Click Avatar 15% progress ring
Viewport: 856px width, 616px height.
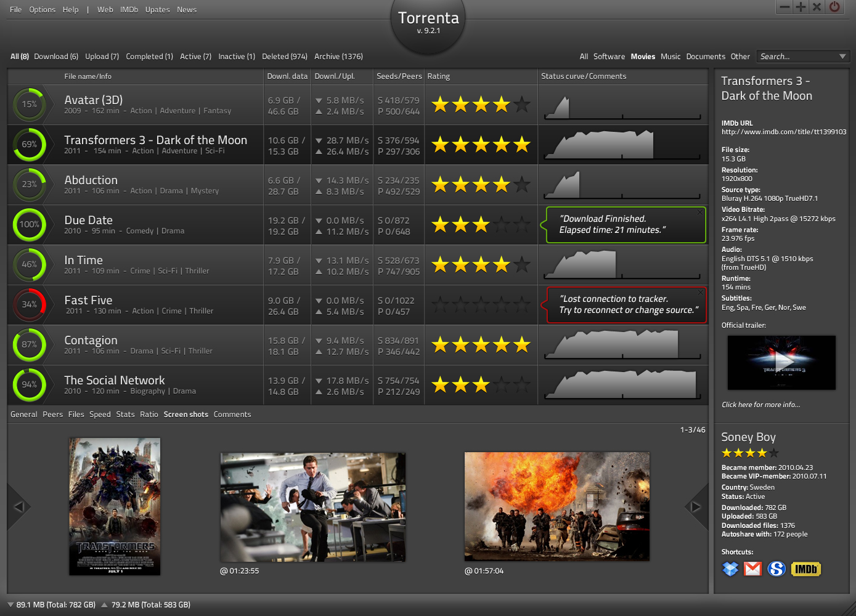(x=29, y=104)
